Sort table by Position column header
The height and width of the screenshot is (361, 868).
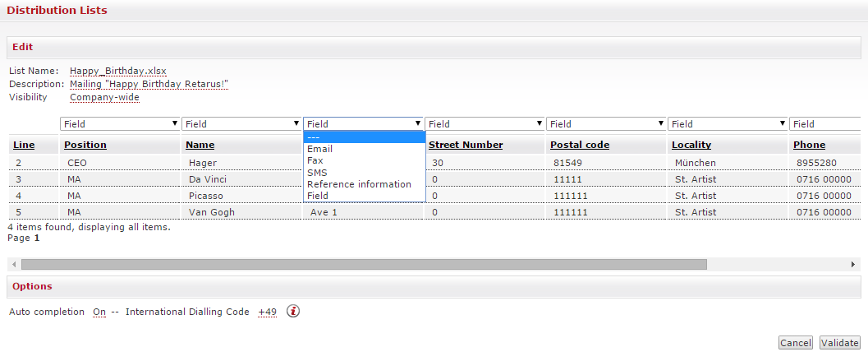[85, 145]
